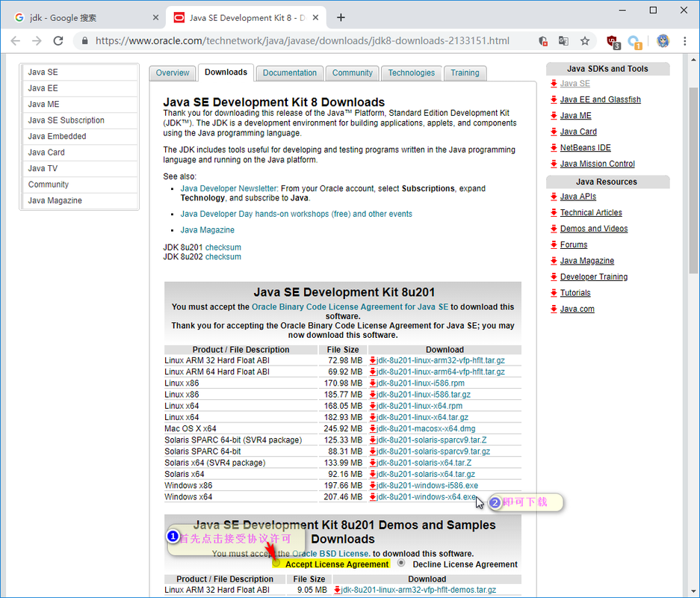Click the blocked content shield icon in address bar
Screen dimensions: 700x598
pyautogui.click(x=543, y=41)
